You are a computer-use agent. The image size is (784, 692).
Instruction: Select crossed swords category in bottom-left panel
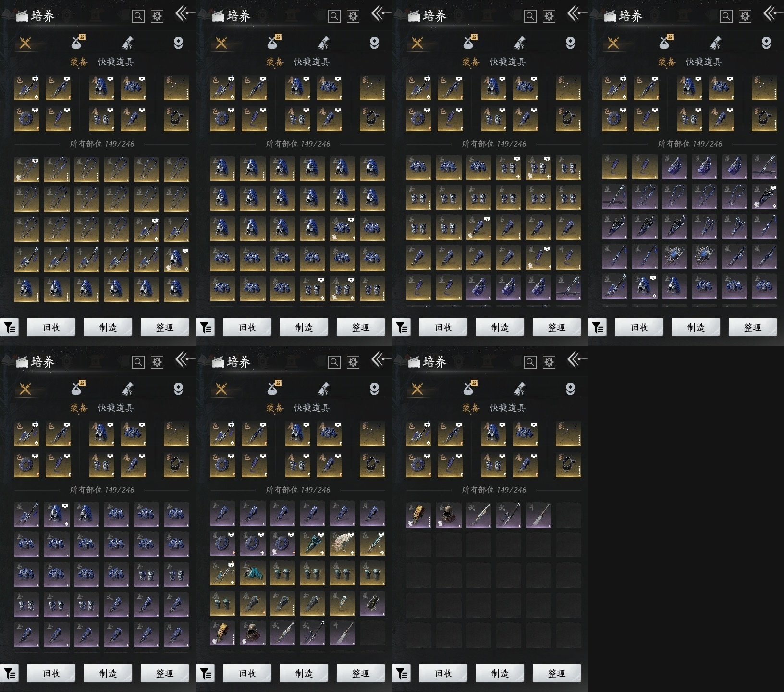pyautogui.click(x=25, y=389)
